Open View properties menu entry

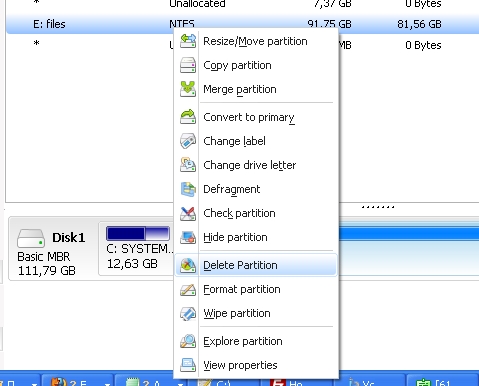(256, 365)
